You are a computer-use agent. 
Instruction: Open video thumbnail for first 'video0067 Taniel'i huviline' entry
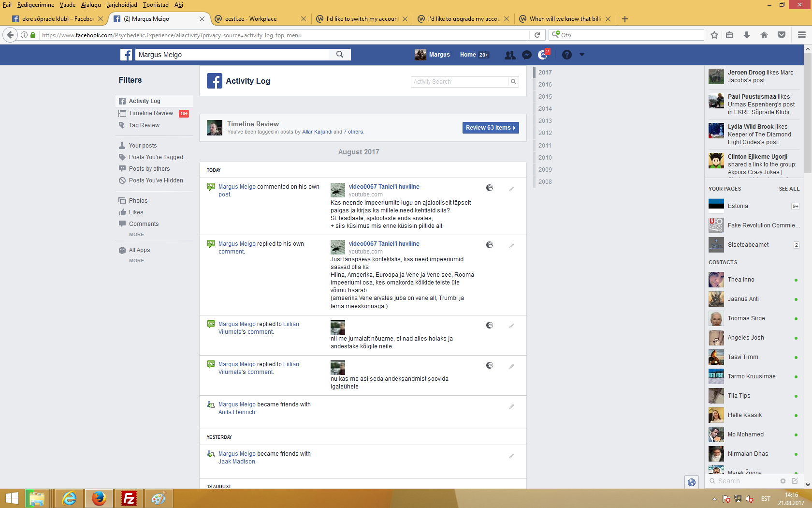pyautogui.click(x=338, y=190)
